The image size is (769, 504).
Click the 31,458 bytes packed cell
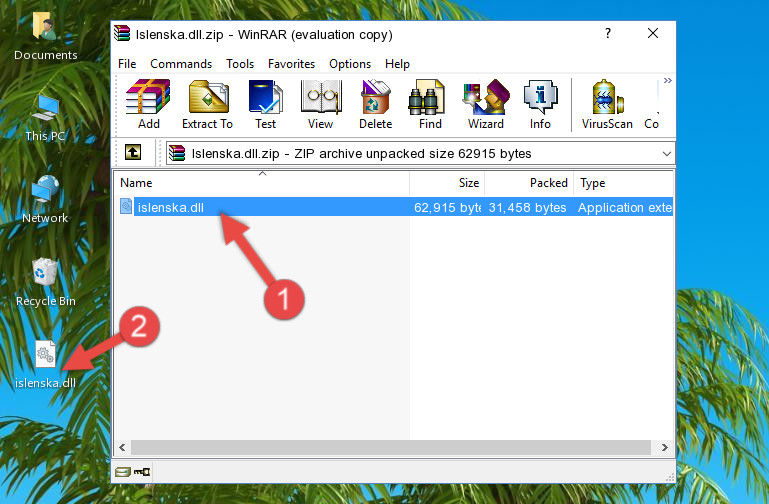(527, 207)
